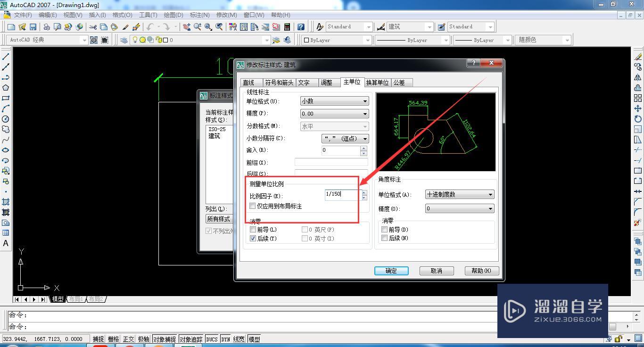Open AutoCAD 经典 workspace dropdown
Viewport: 644px width, 347px height.
pyautogui.click(x=48, y=40)
